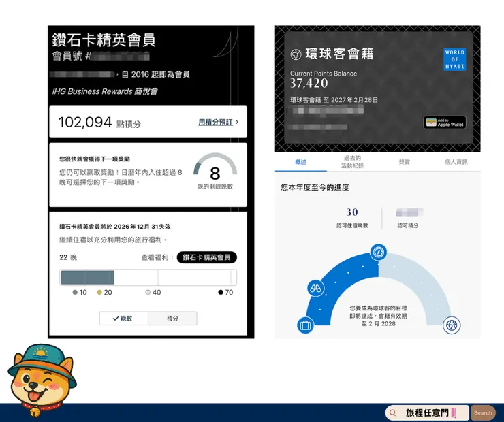This screenshot has width=504, height=422.
Task: Click the 鑽石卡精英會員 heading
Action: tap(104, 40)
